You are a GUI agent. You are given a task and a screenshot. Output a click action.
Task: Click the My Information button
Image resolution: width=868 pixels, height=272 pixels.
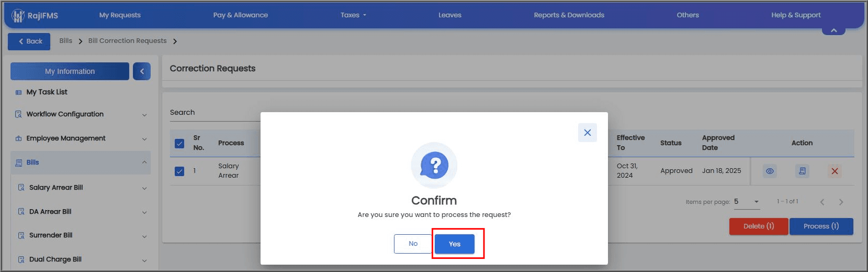[x=70, y=71]
